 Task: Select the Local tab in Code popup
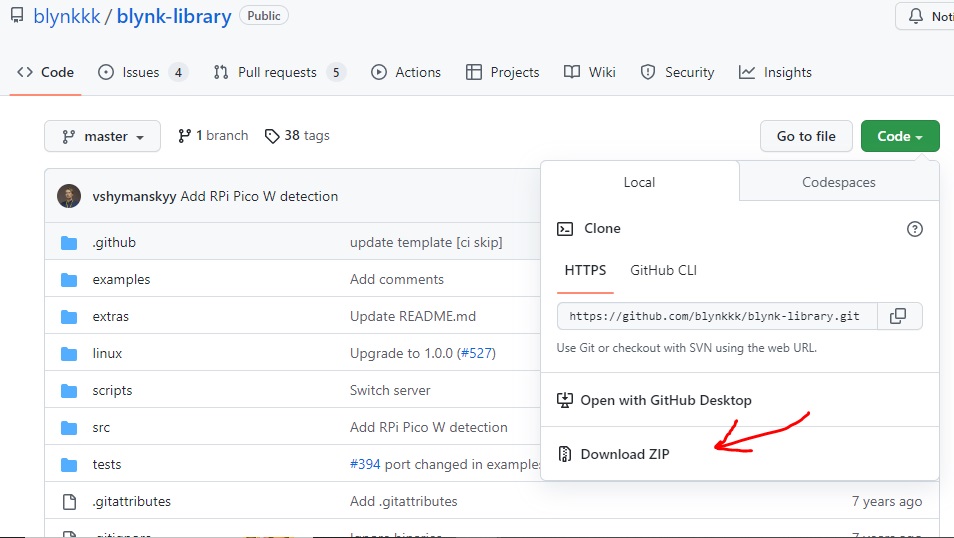pos(639,182)
